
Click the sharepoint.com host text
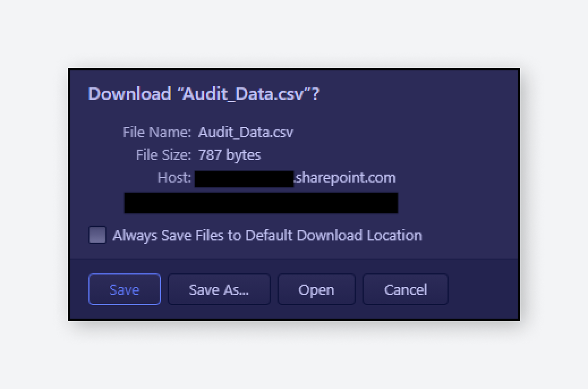pos(344,177)
